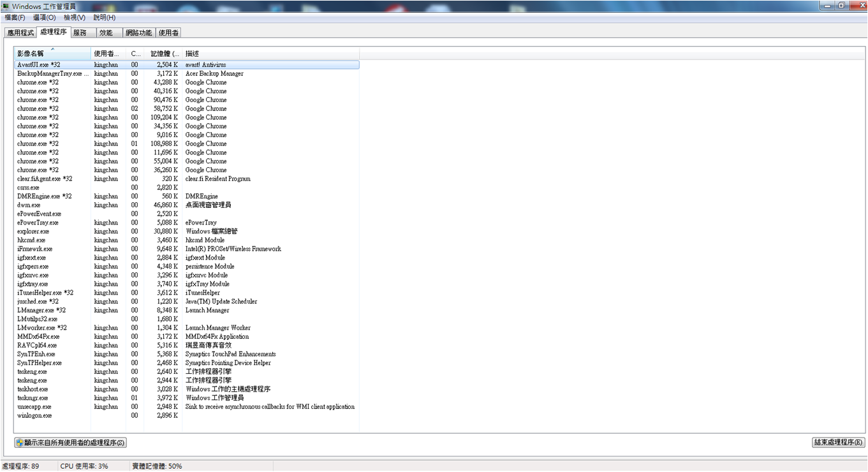Image resolution: width=868 pixels, height=472 pixels.
Task: Click the 結束處理程序 button
Action: [838, 442]
